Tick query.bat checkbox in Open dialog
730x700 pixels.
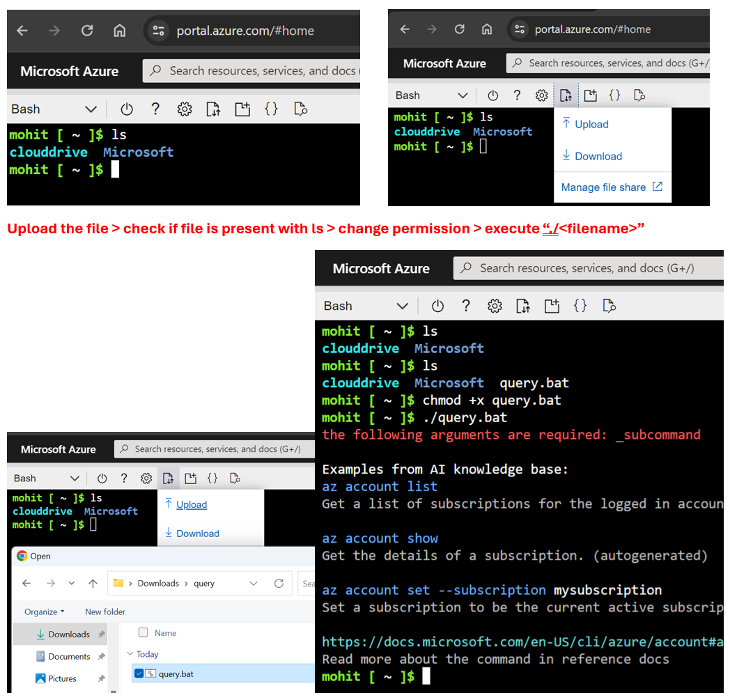[x=139, y=673]
